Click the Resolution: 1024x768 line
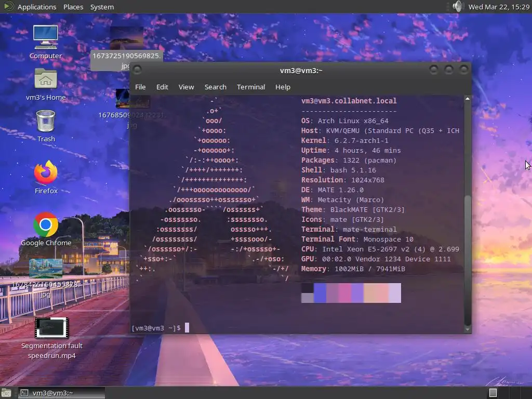 click(343, 180)
